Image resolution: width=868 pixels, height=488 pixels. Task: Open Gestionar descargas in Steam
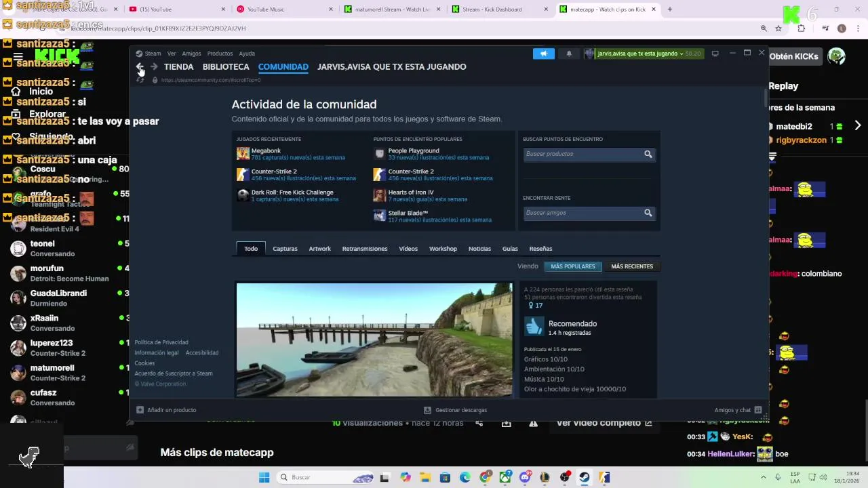click(455, 410)
